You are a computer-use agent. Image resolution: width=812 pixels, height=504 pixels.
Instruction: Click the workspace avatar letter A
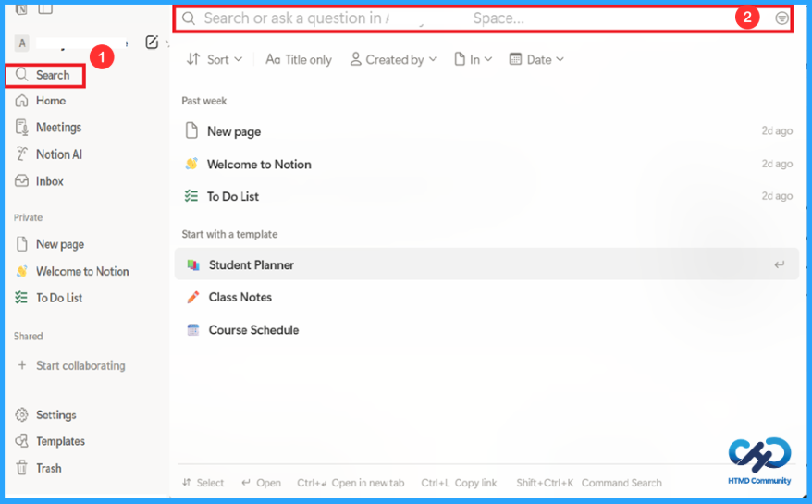(22, 43)
